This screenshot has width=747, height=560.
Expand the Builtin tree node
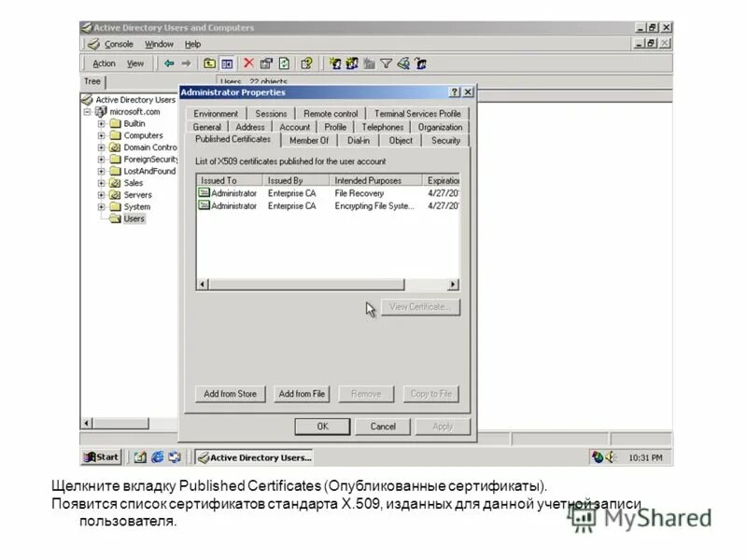click(101, 124)
